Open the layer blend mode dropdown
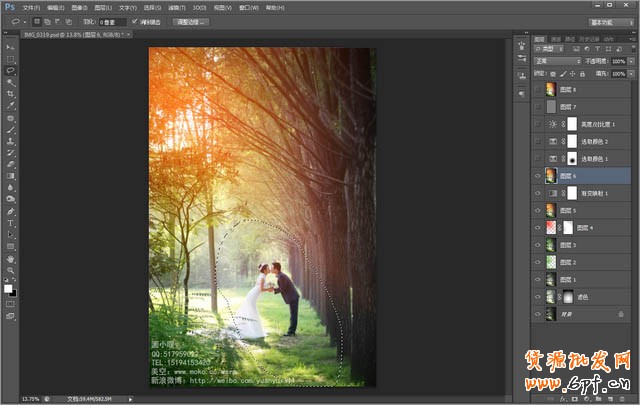Screen dimensions: 640x405 click(x=557, y=61)
